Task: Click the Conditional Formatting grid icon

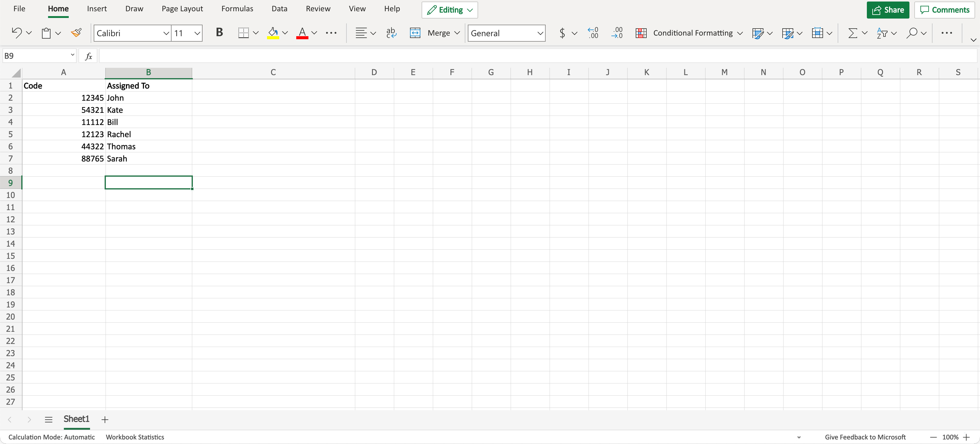Action: tap(641, 33)
